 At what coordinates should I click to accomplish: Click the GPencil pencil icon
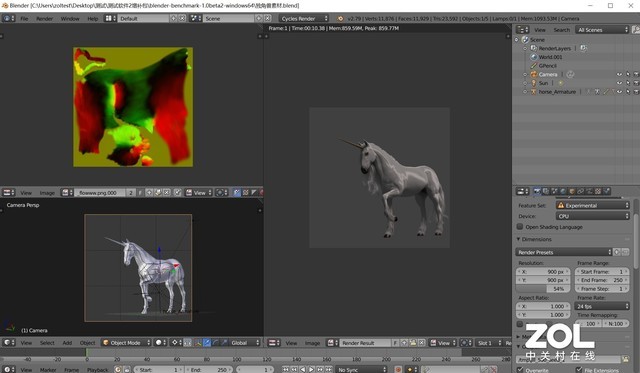click(x=533, y=65)
